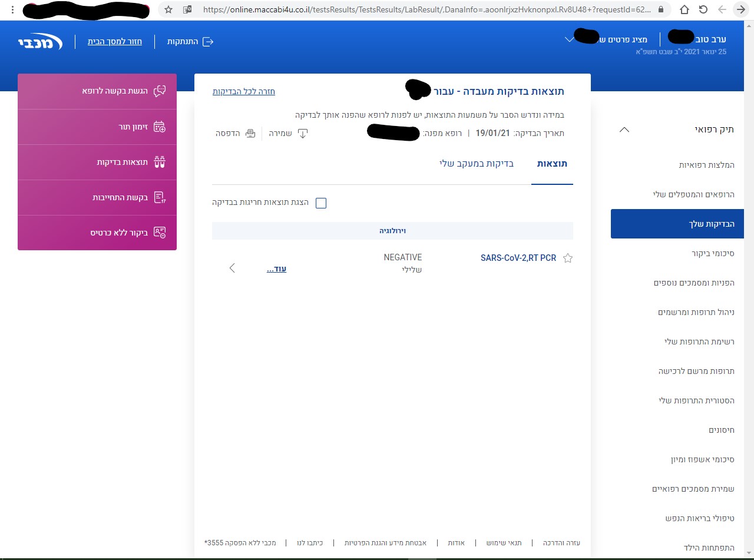The width and height of the screenshot is (754, 560).
Task: Star the SARS-CoV-2,RT PCR test
Action: [568, 258]
